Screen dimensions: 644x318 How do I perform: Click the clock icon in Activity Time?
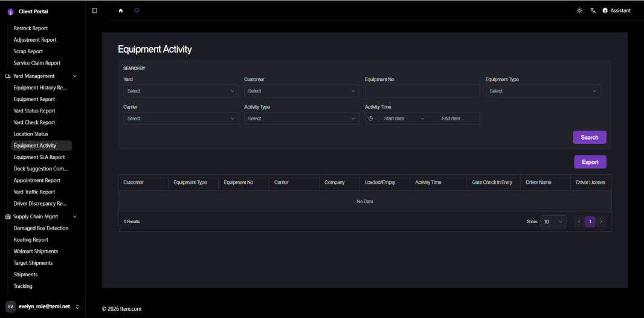coord(370,118)
